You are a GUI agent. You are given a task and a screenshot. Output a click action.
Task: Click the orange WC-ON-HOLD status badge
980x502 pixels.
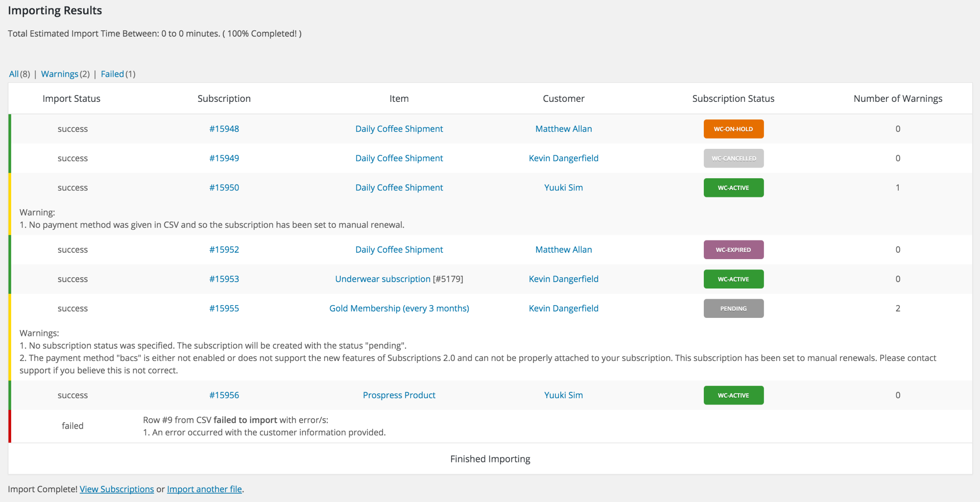733,129
